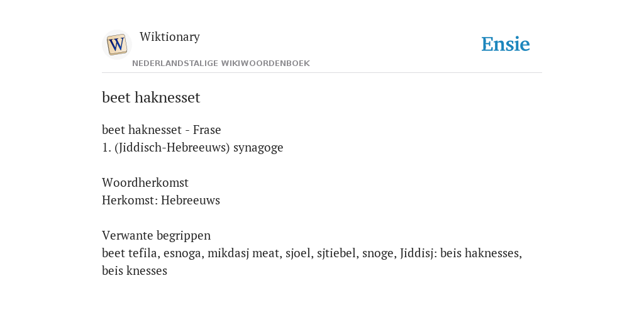Click the Wiktionary source name
Viewport: 644px width, 322px height.
[170, 36]
